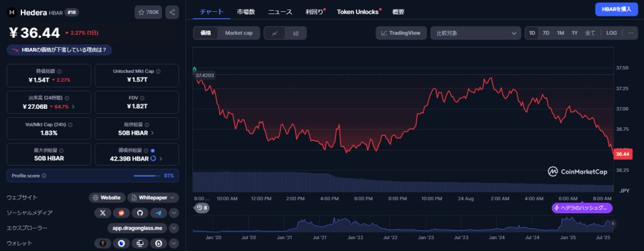Select the Market cap chart mode
Viewport: 644px width, 251px height.
click(238, 33)
